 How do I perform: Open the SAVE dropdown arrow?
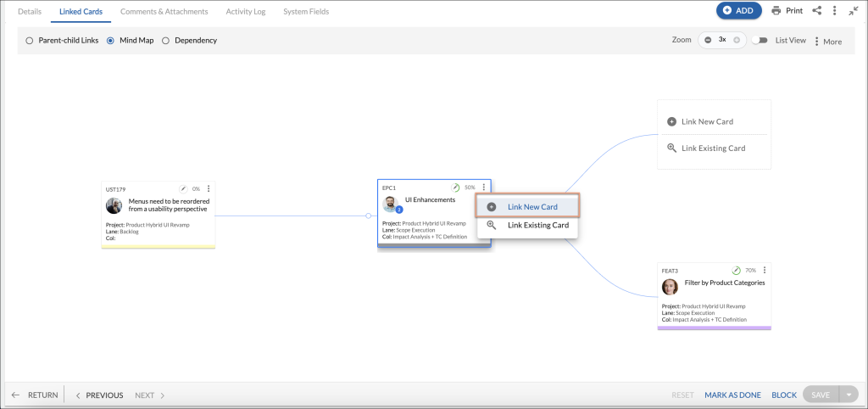tap(849, 395)
